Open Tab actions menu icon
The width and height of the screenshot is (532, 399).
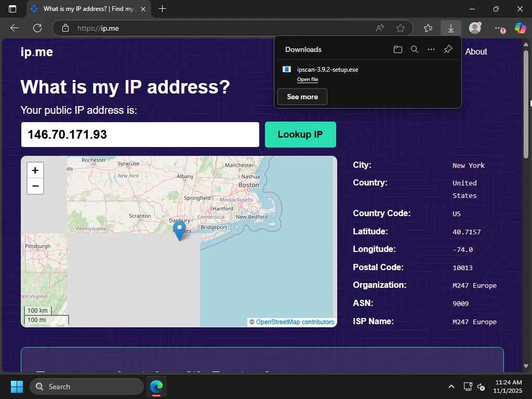[12, 9]
